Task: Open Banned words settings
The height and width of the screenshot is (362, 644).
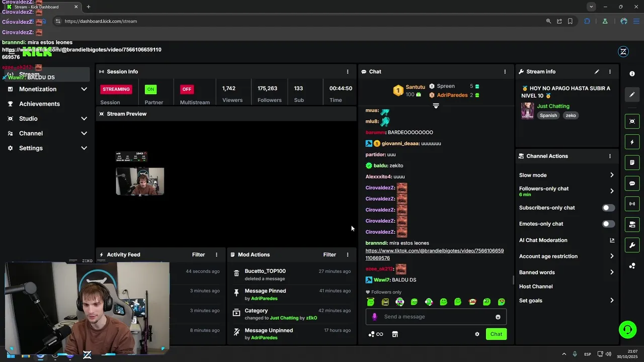Action: click(567, 273)
